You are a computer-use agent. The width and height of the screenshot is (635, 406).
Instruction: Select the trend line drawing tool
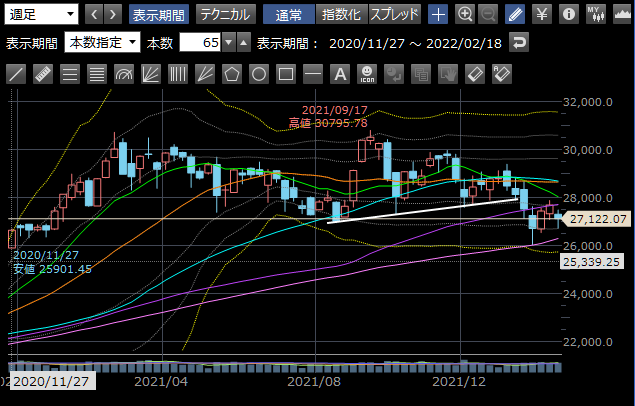click(16, 74)
